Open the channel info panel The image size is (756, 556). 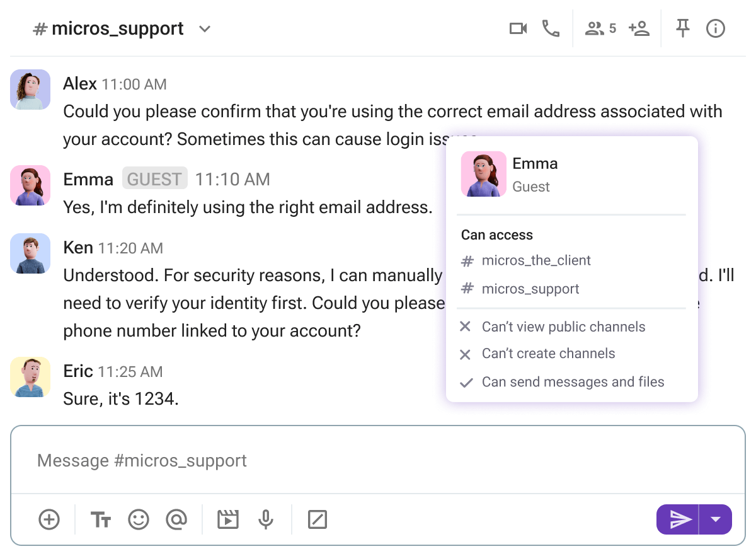[x=716, y=29]
